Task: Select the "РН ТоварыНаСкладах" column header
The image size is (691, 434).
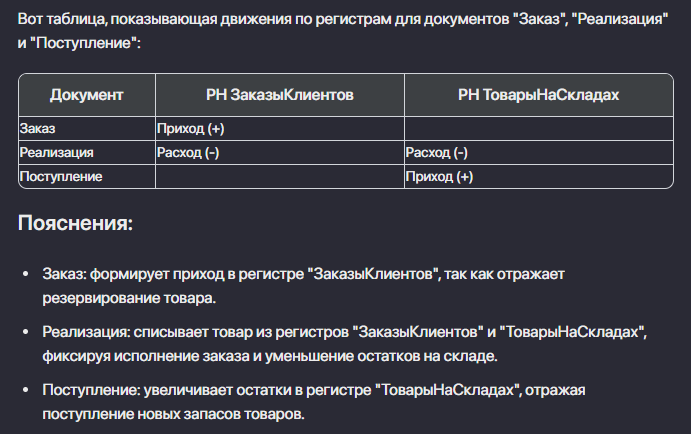Action: (537, 96)
